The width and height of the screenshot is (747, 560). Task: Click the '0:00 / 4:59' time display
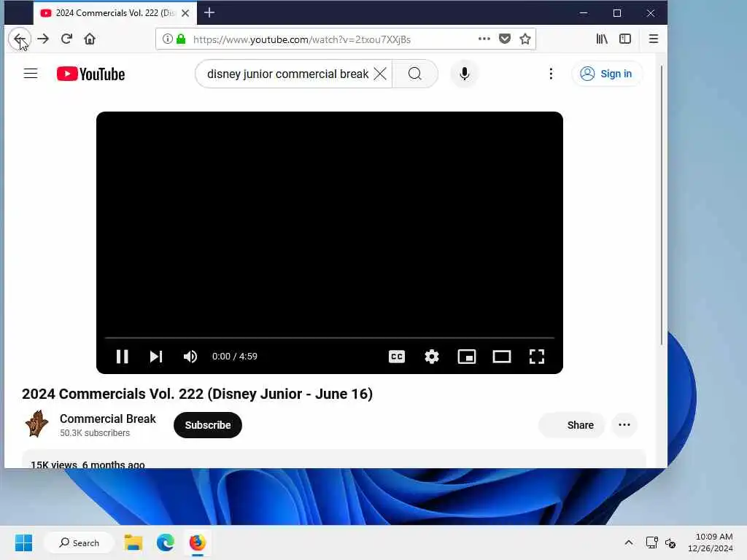(x=234, y=357)
